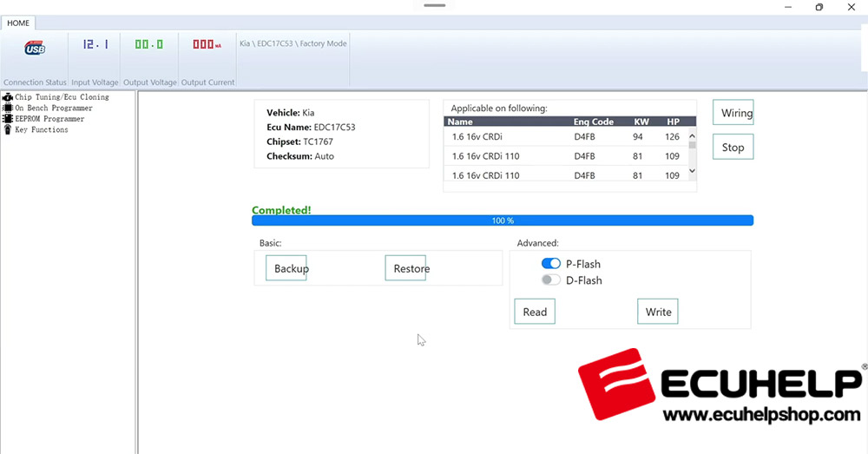Close the application window
Viewport: 868px width, 454px height.
pos(852,7)
